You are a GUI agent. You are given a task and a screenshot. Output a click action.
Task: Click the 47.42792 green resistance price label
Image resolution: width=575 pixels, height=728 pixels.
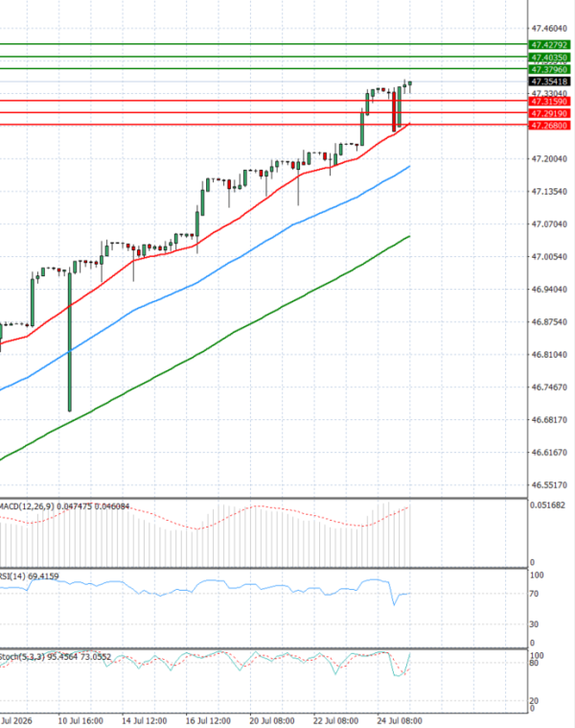coord(549,45)
